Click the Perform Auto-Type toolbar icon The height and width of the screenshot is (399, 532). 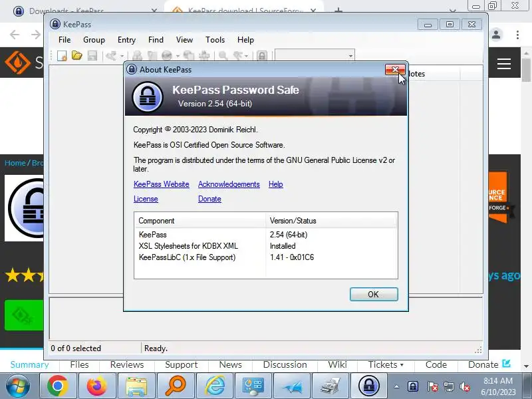tap(204, 56)
